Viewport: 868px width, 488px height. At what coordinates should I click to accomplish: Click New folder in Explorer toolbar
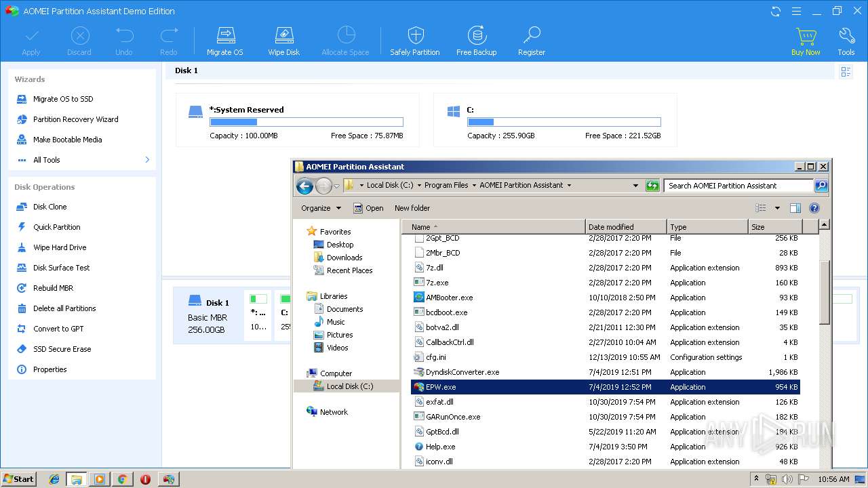(412, 208)
